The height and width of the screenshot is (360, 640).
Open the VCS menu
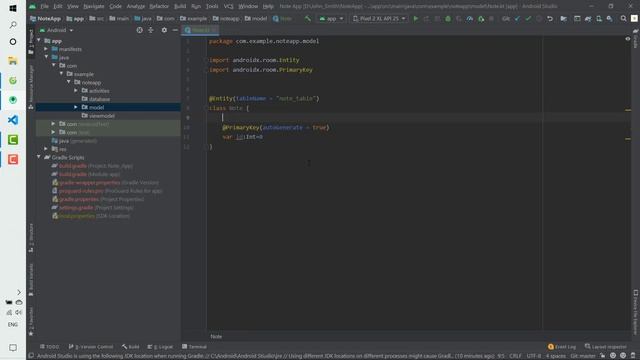[x=229, y=7]
